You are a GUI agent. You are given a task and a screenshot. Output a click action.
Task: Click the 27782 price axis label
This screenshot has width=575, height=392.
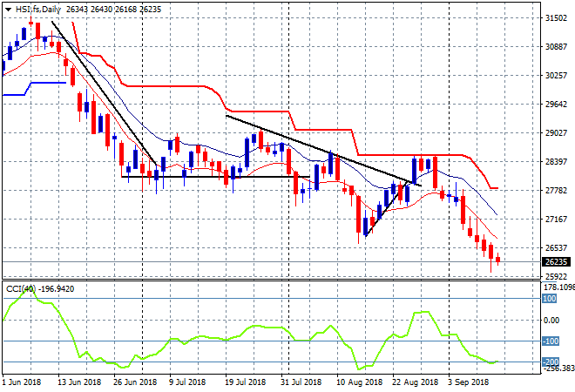pyautogui.click(x=556, y=190)
